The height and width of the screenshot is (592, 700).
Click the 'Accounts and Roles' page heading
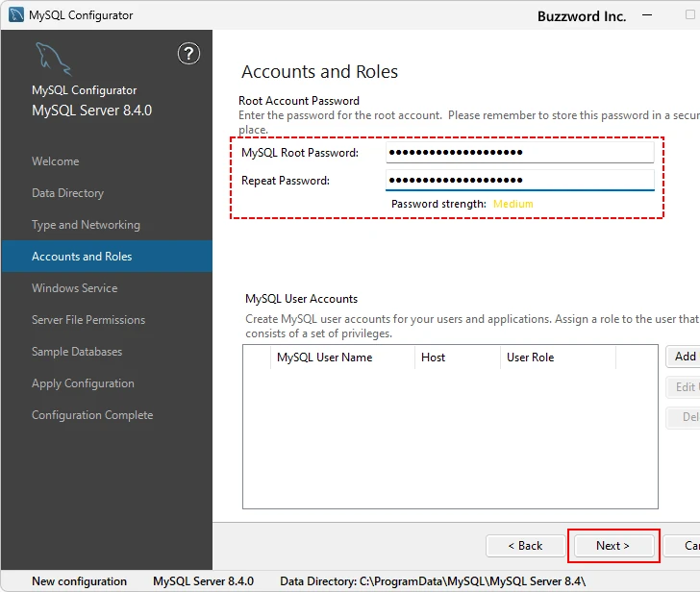point(319,72)
